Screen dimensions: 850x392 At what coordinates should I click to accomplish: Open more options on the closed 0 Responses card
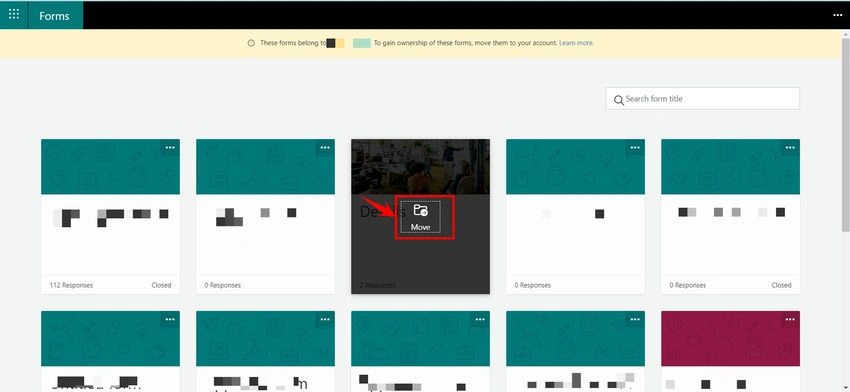[x=790, y=147]
